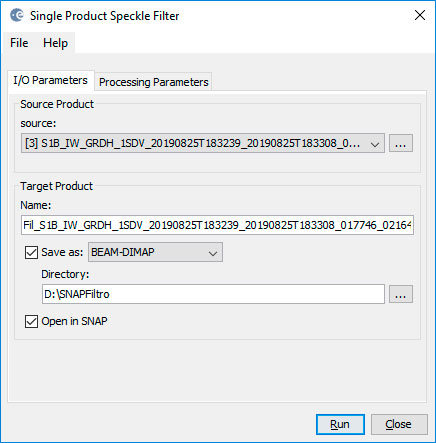The width and height of the screenshot is (436, 443).
Task: Uncheck the Open in SNAP checkbox
Action: [31, 322]
